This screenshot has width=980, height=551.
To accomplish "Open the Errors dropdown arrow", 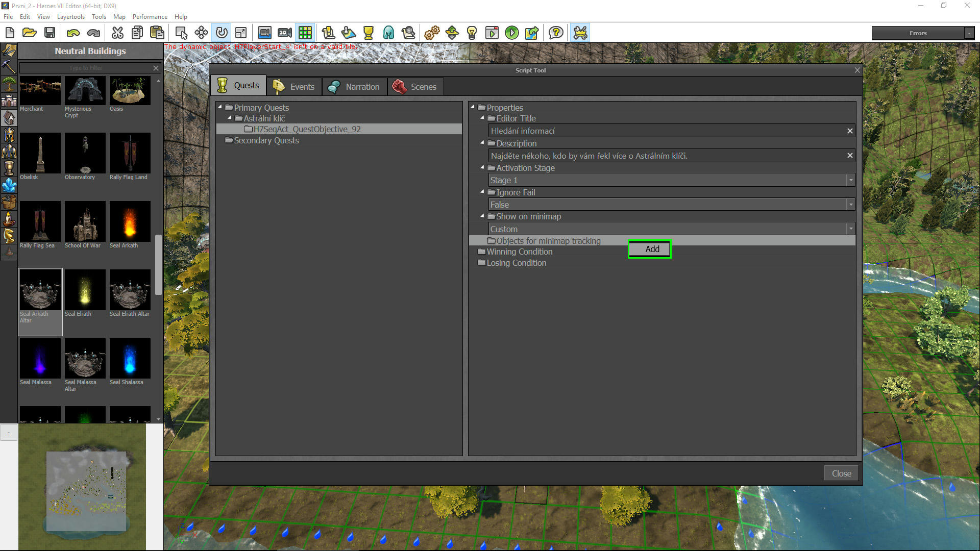I will pyautogui.click(x=969, y=33).
